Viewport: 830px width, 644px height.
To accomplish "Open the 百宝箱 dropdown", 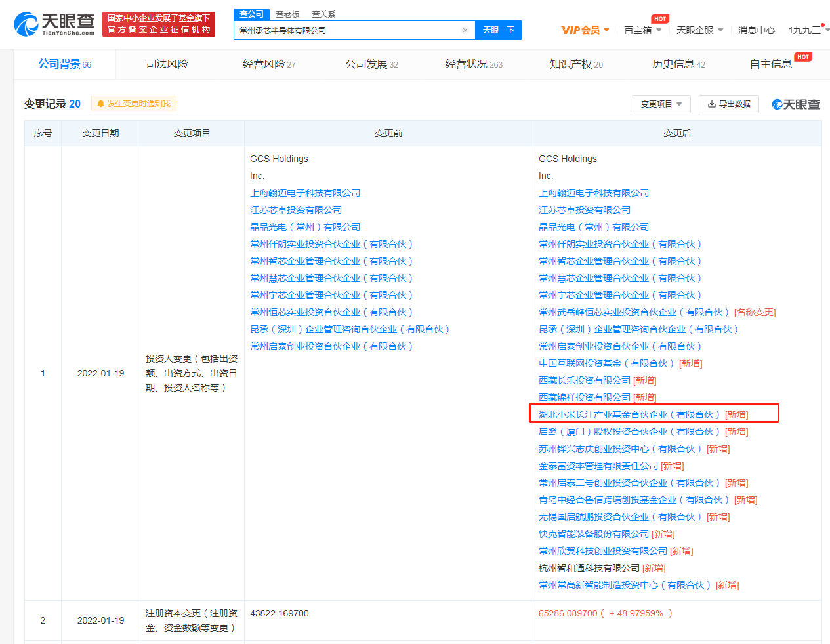I will click(x=642, y=30).
